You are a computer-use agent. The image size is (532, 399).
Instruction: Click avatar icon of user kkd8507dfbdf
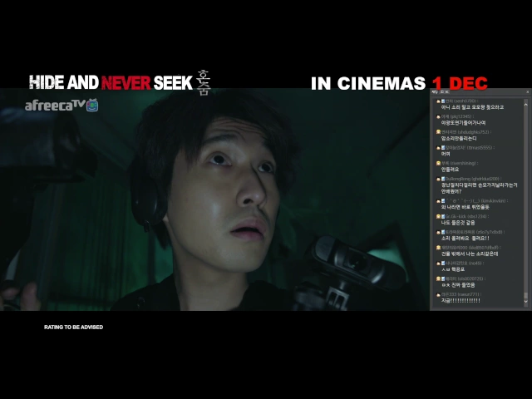438,248
